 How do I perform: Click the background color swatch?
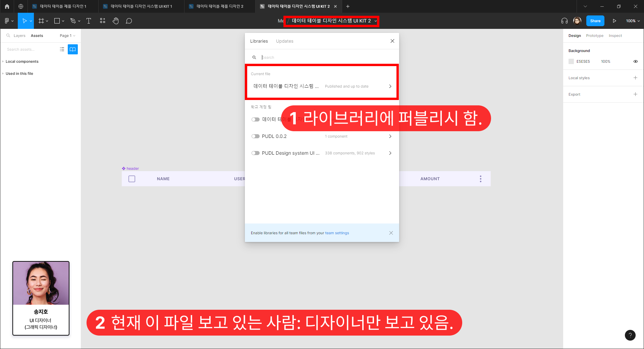pos(571,61)
